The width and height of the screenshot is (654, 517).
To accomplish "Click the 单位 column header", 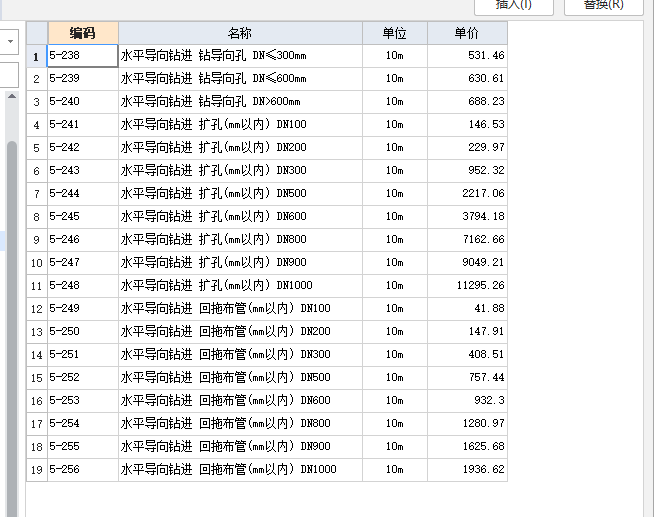I will 395,33.
